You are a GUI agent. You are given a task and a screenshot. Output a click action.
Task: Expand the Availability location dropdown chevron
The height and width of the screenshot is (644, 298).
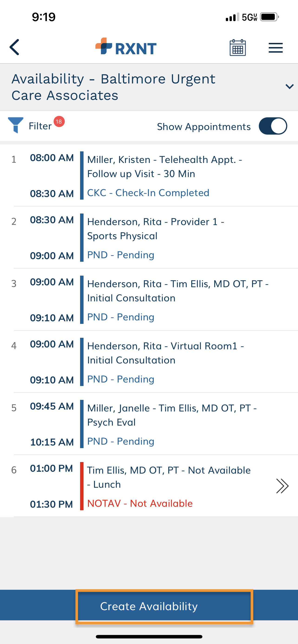coord(289,86)
